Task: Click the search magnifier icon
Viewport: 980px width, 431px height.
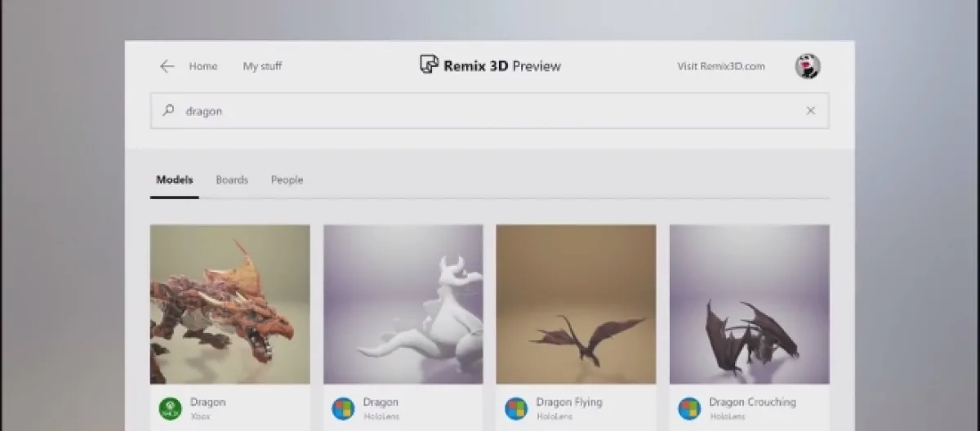Action: tap(169, 110)
